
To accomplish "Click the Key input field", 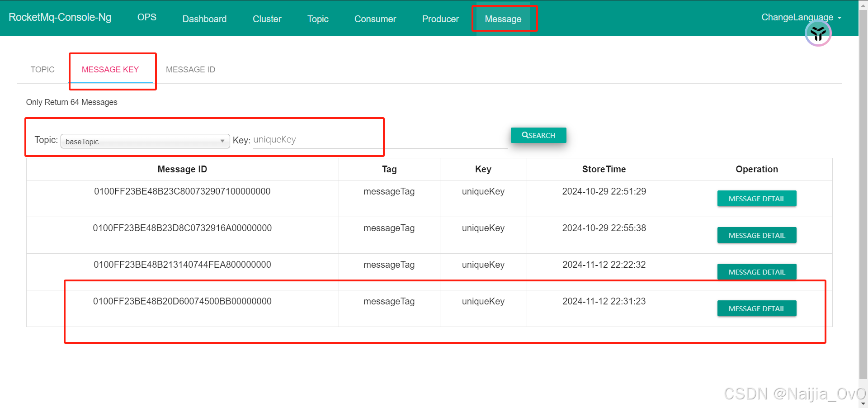I will coord(380,140).
